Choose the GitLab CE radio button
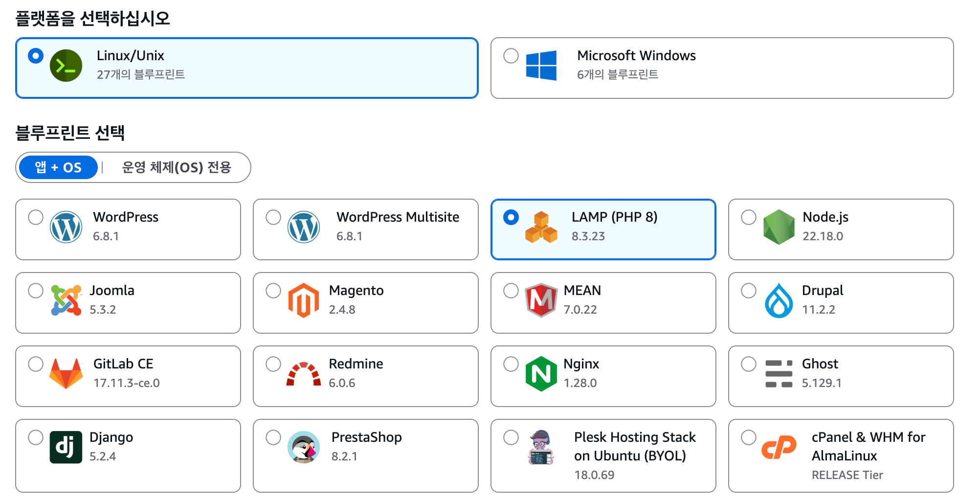The image size is (980, 502). point(36,364)
